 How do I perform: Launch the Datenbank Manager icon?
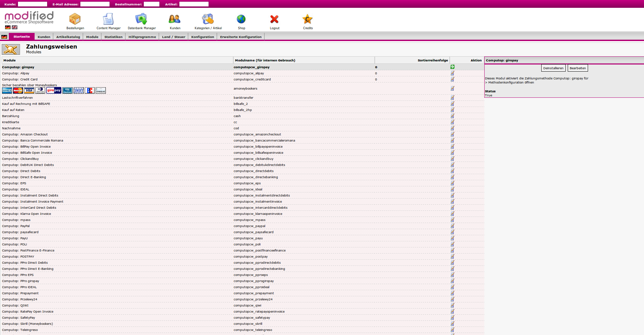coord(141,19)
